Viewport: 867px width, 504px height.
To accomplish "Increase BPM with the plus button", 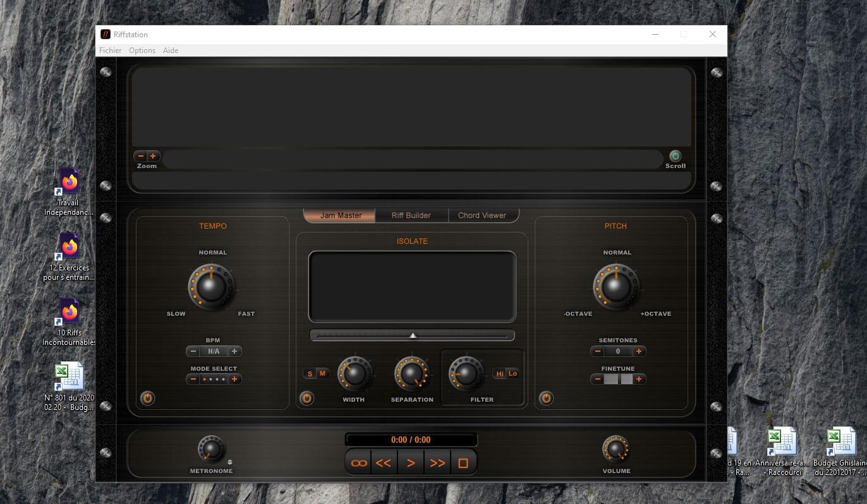I will 234,351.
